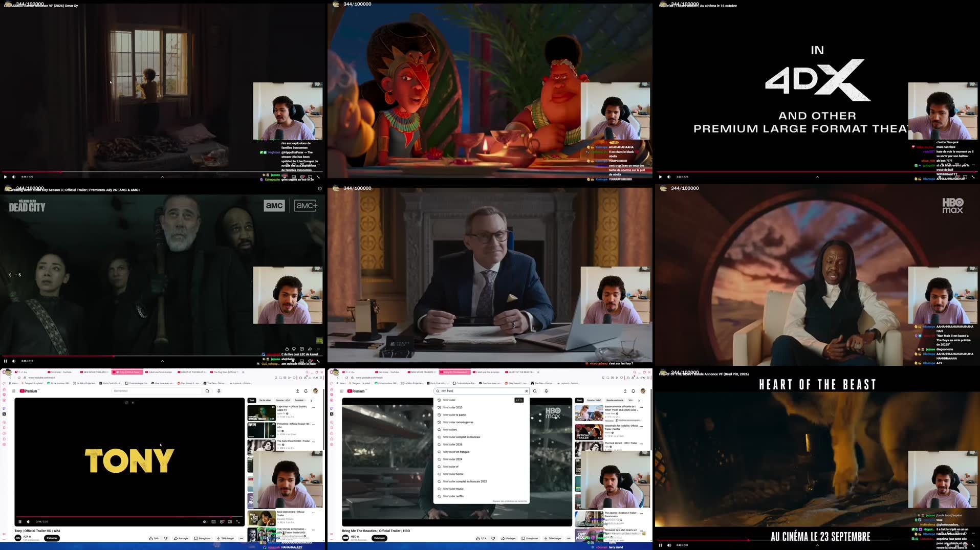Switch to NEW MOVIE TRAILERS browser tab
Image resolution: width=980 pixels, height=550 pixels.
[x=94, y=372]
